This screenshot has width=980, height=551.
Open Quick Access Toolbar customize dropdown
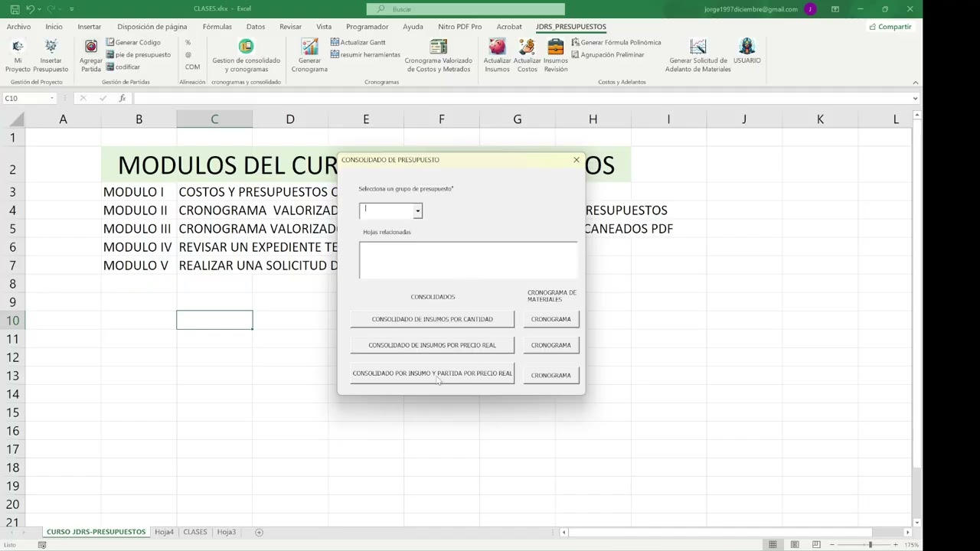click(72, 9)
